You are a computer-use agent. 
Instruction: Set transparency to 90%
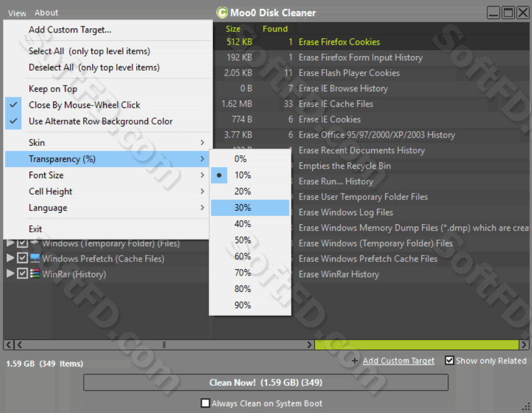pos(250,306)
